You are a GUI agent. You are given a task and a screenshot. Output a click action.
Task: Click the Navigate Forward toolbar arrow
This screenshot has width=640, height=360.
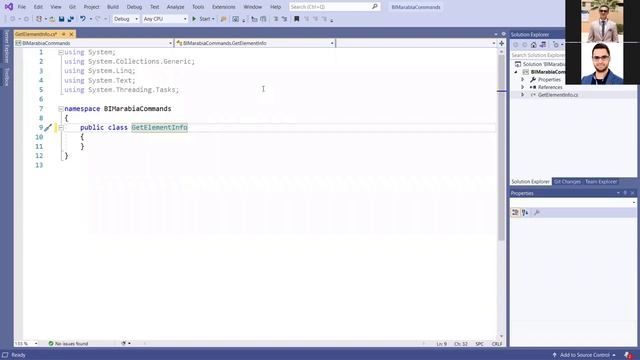pos(26,19)
